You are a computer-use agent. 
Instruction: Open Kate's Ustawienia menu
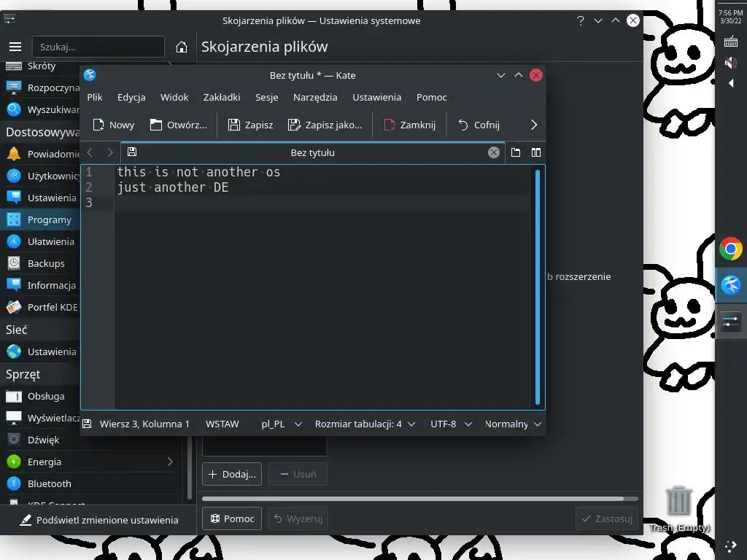[x=377, y=97]
